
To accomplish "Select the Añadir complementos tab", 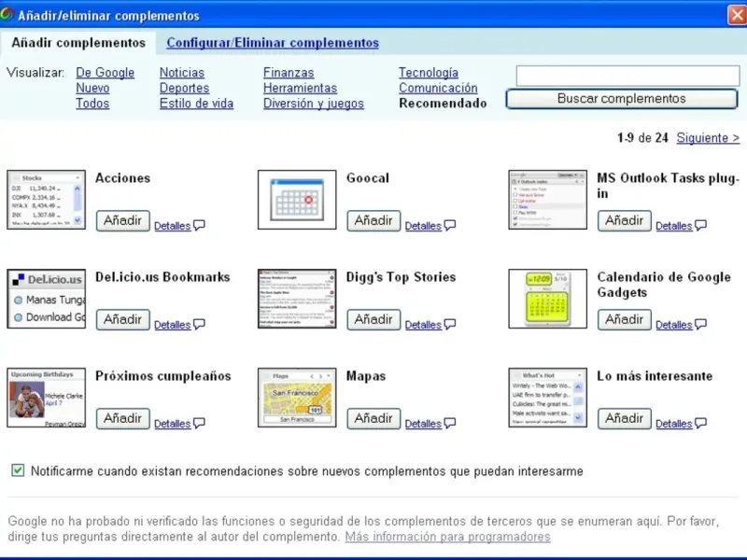I will pos(78,43).
